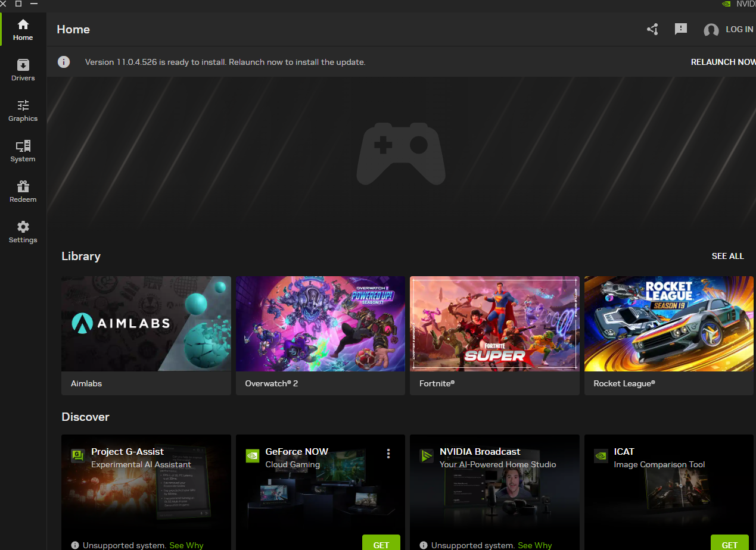Open the Rocket League game tile
Screen dimensions: 756x550
(669, 336)
